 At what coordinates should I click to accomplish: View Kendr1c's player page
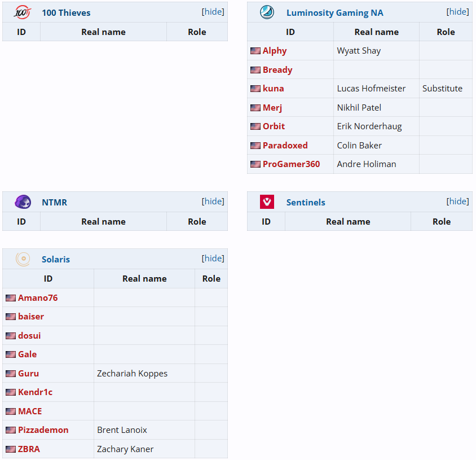coord(35,392)
